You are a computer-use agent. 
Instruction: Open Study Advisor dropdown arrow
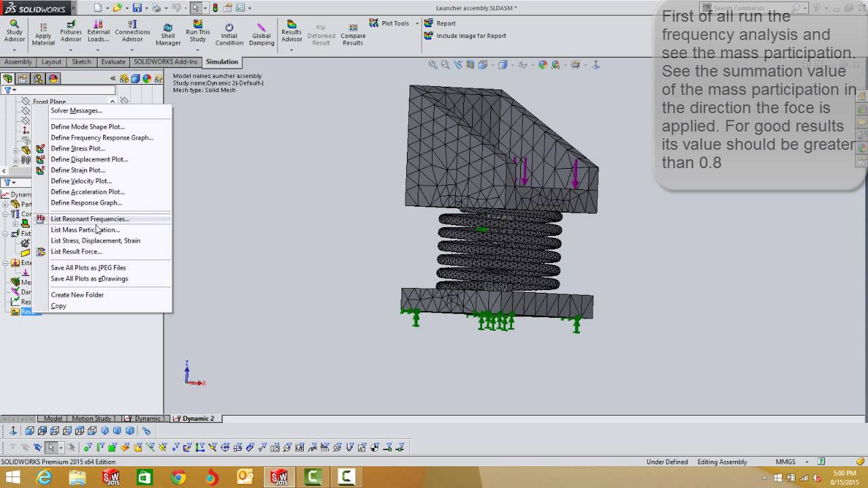pos(14,49)
